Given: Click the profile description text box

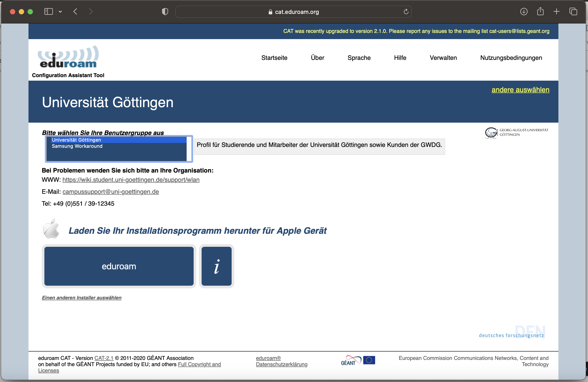Looking at the screenshot, I should 320,147.
